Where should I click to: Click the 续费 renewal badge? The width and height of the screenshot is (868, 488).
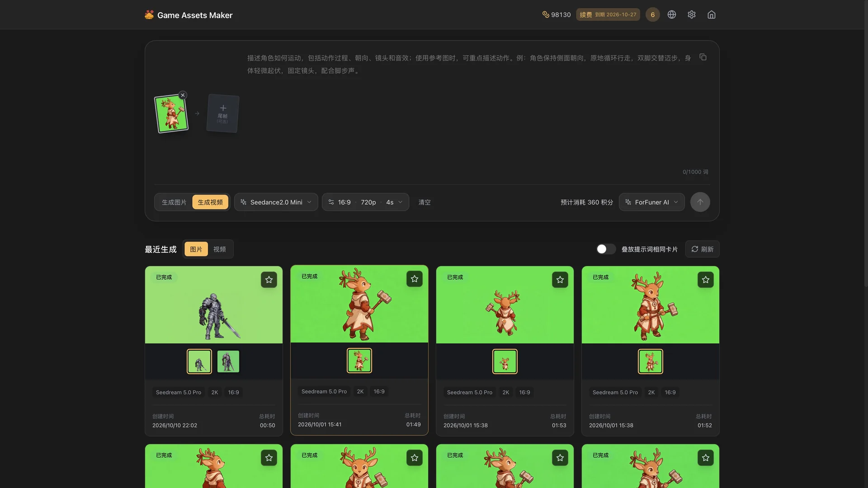coord(608,14)
